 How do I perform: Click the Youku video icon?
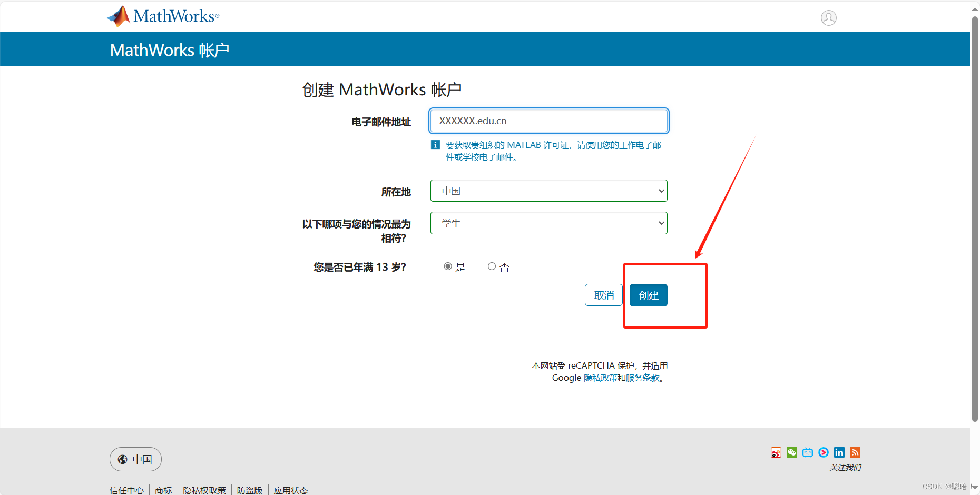tap(823, 452)
